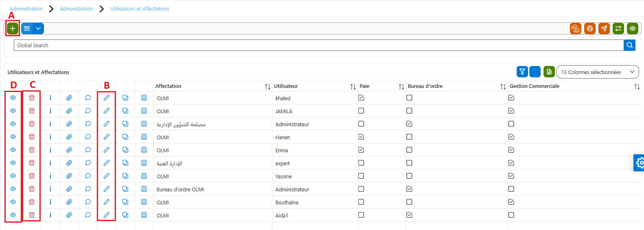The height and width of the screenshot is (230, 644).
Task: Click the blank blue button beside filter
Action: [535, 72]
